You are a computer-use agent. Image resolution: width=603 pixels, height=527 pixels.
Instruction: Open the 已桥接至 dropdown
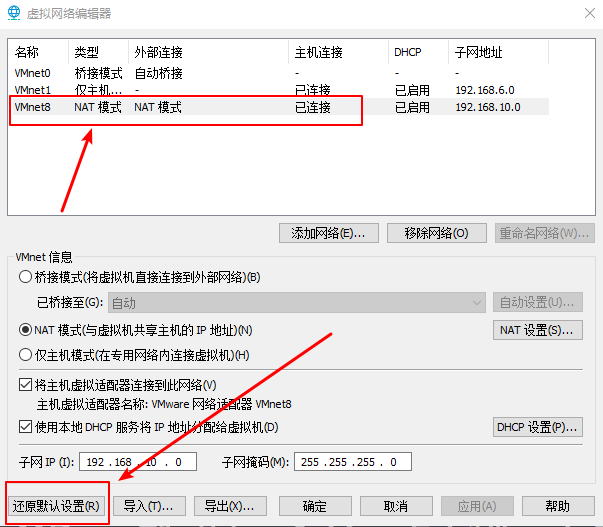click(x=297, y=303)
